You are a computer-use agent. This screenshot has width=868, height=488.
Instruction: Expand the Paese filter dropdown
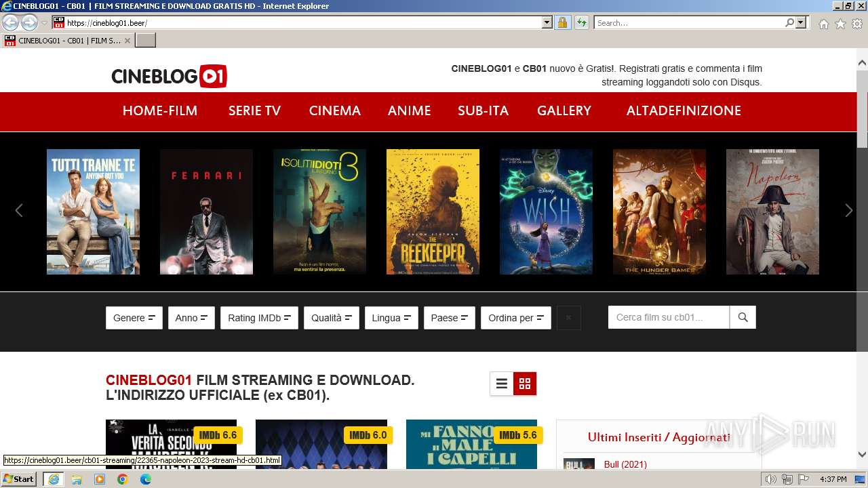click(x=450, y=318)
